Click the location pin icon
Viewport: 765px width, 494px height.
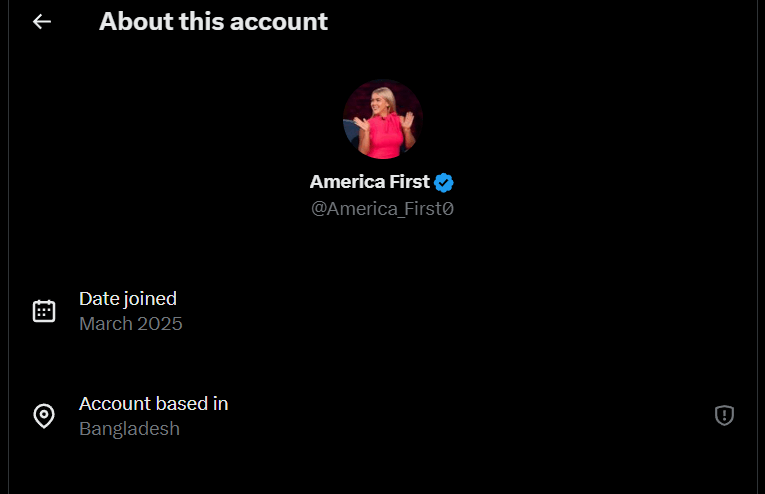[44, 416]
